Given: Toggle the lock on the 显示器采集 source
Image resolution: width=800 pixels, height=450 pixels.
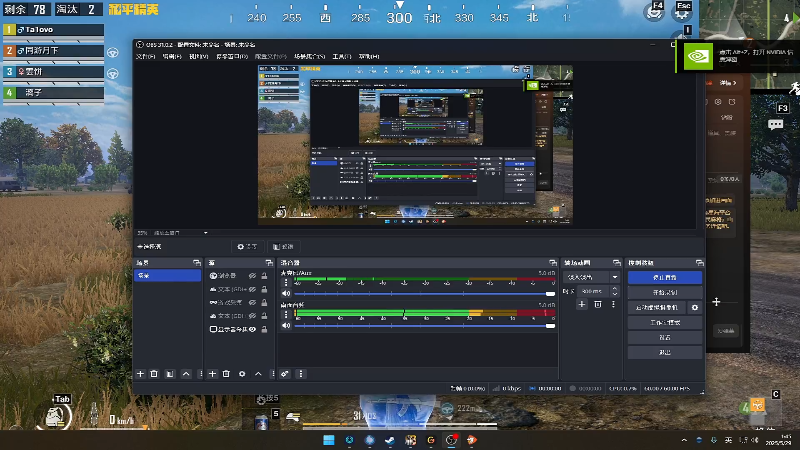Looking at the screenshot, I should tap(264, 330).
